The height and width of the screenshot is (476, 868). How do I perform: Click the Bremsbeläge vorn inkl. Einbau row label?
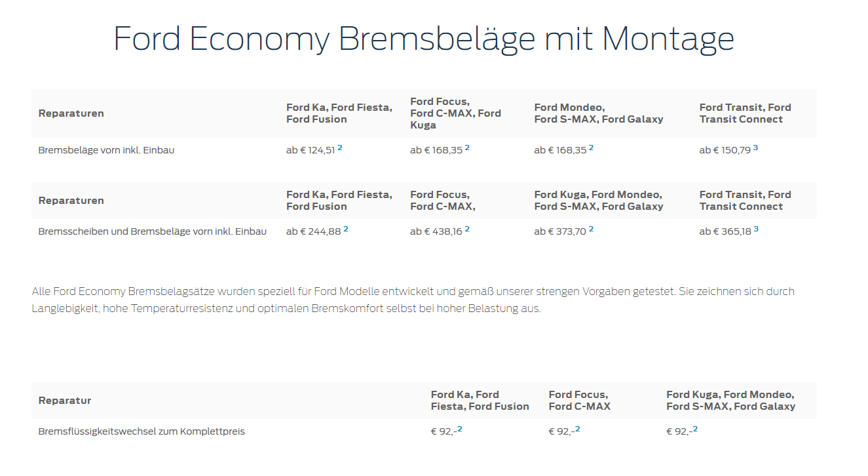106,150
